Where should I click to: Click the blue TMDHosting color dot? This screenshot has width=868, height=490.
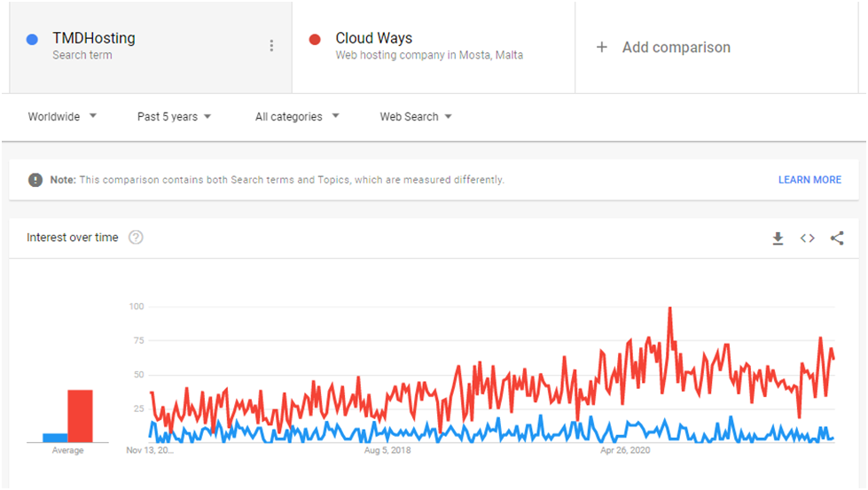point(32,39)
